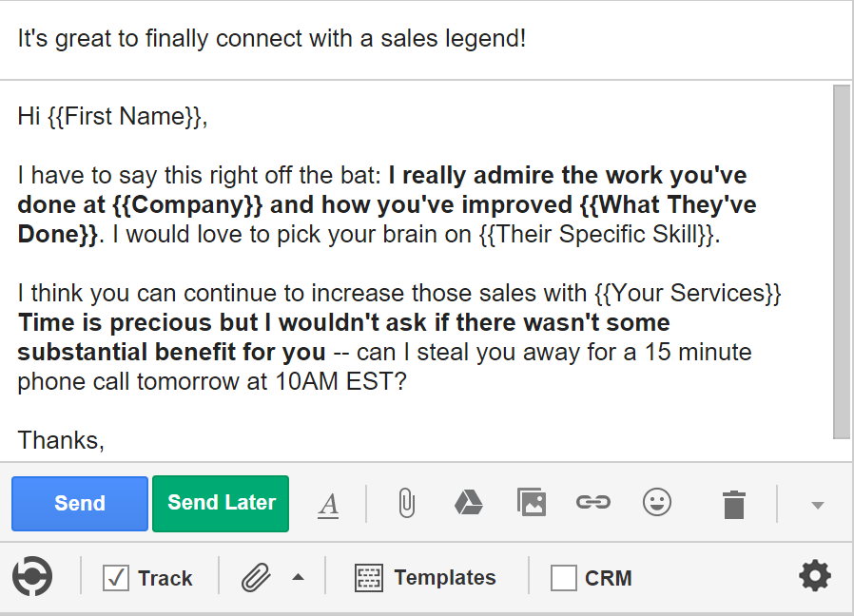Image resolution: width=854 pixels, height=616 pixels.
Task: Expand the more options arrow
Action: click(x=817, y=505)
